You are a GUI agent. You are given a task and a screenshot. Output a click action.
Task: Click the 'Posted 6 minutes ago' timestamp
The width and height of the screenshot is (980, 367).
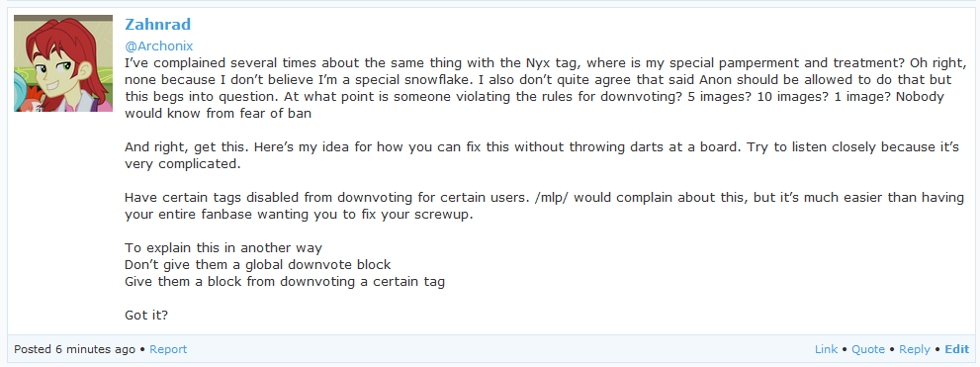(74, 349)
